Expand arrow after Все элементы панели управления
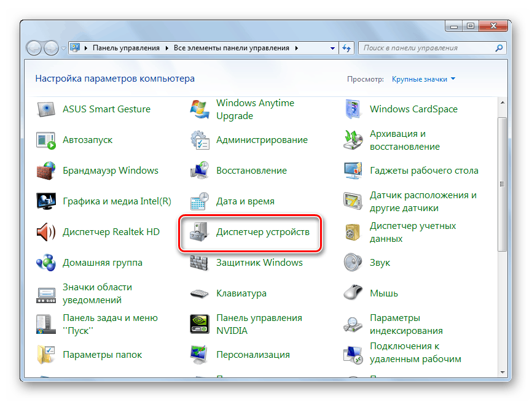This screenshot has width=532, height=402. (295, 48)
